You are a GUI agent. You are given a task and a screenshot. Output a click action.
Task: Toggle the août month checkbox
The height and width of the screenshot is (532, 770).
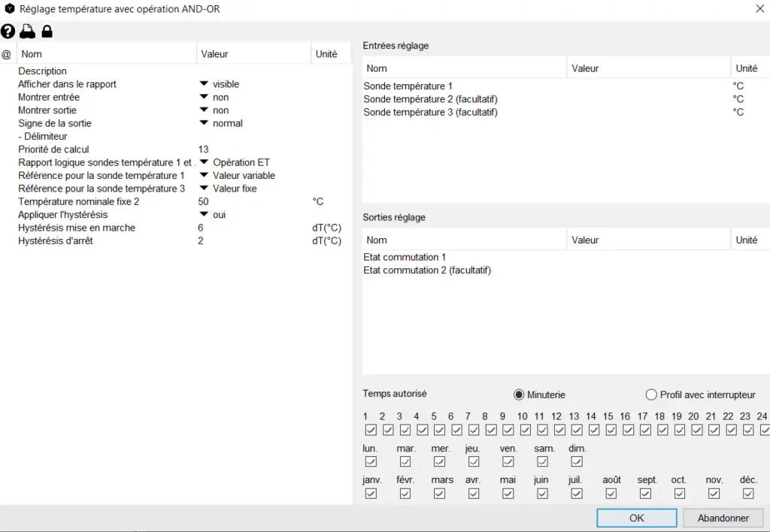tap(611, 494)
